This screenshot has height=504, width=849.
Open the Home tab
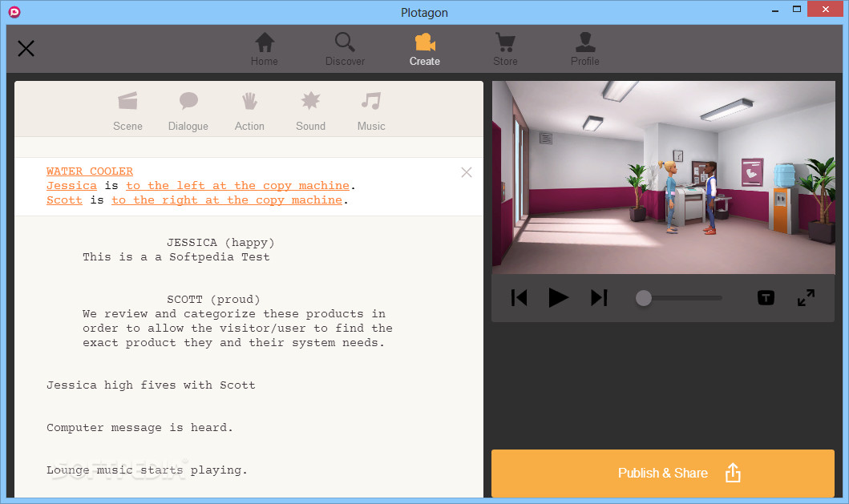[265, 49]
